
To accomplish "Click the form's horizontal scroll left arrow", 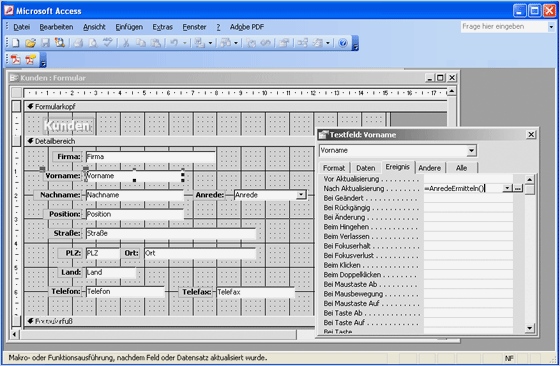I will tap(15, 335).
